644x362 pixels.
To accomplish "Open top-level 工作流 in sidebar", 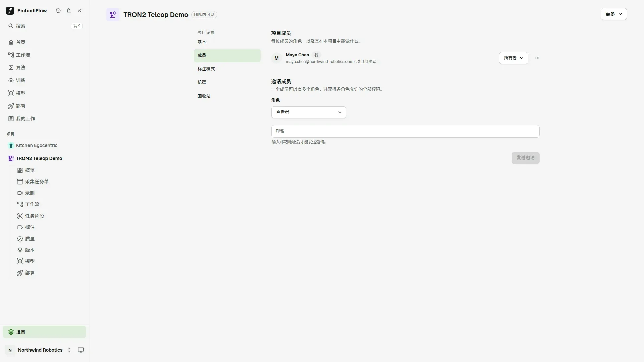I will click(44, 55).
